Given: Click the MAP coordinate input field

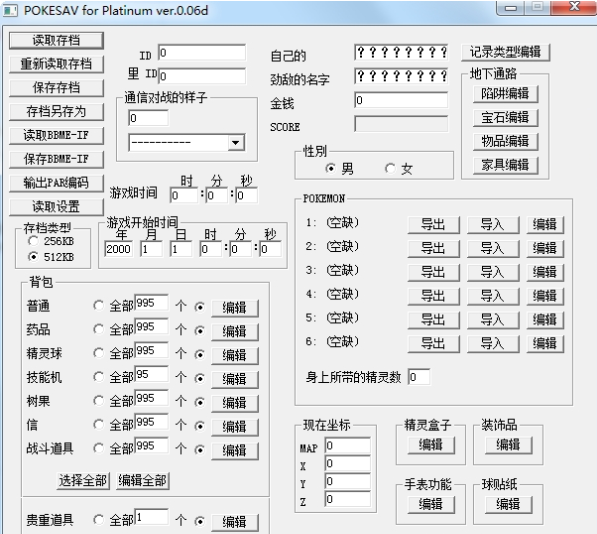Looking at the screenshot, I should pos(348,445).
